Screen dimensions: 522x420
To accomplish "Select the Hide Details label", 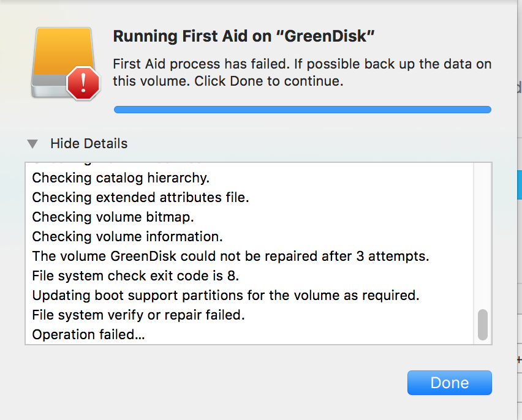I will coord(88,143).
